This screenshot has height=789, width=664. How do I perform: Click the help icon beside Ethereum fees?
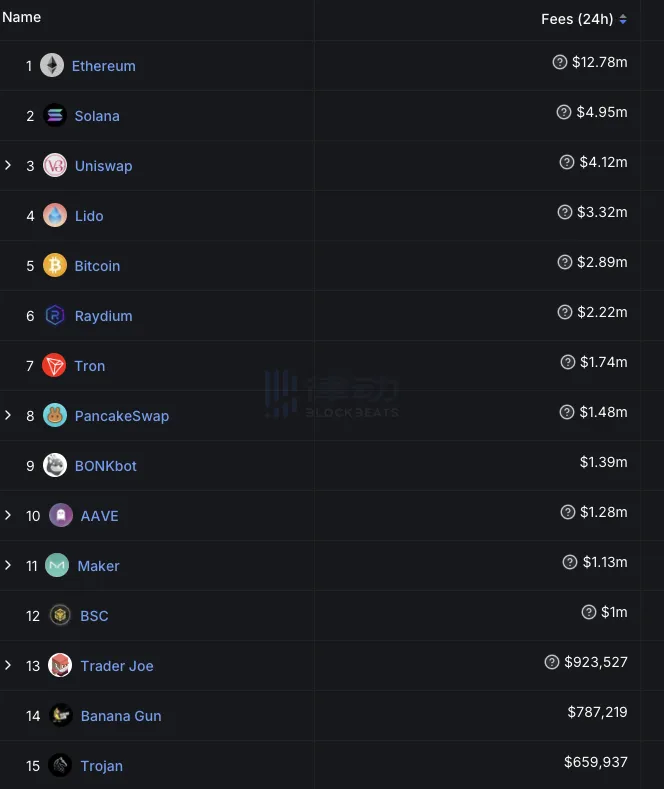pos(560,62)
